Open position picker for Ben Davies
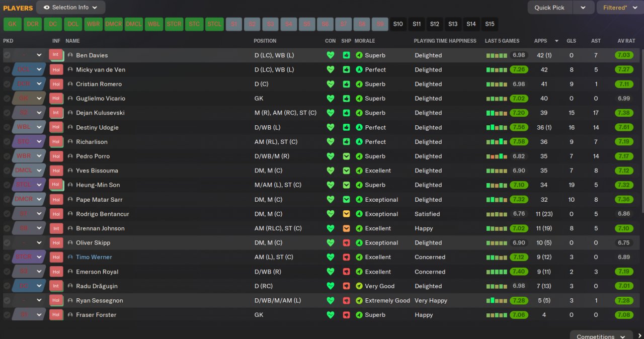This screenshot has height=339, width=644. pyautogui.click(x=29, y=55)
